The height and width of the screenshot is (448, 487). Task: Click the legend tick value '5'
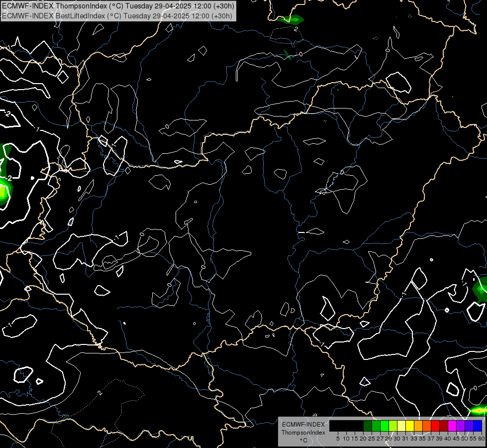(x=338, y=439)
